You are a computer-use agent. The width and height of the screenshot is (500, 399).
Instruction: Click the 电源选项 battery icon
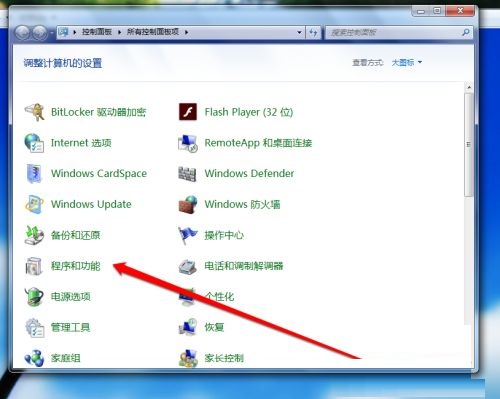[x=34, y=297]
